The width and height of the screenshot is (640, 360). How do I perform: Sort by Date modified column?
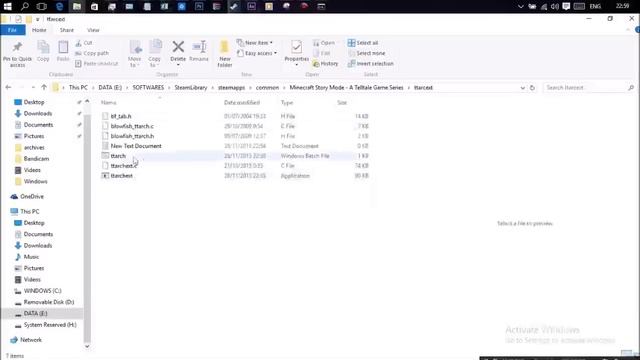[242, 102]
